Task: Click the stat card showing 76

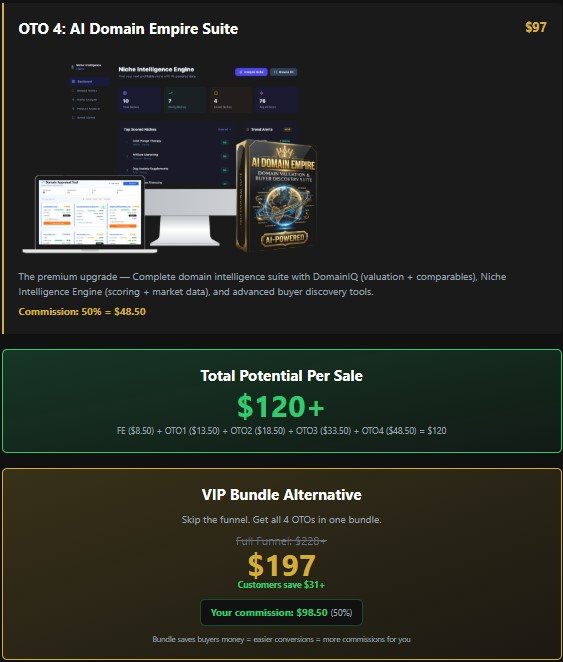Action: [x=277, y=100]
